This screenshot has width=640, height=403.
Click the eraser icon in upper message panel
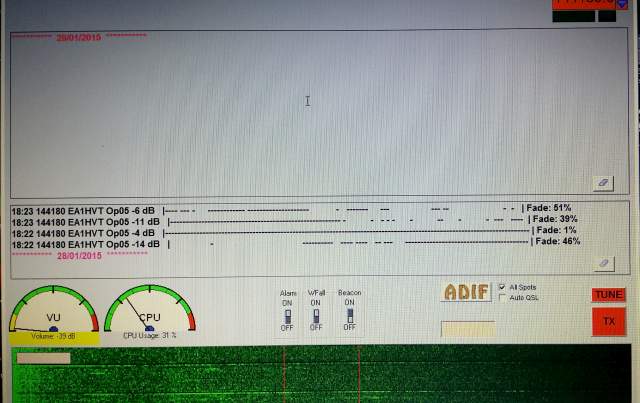602,183
